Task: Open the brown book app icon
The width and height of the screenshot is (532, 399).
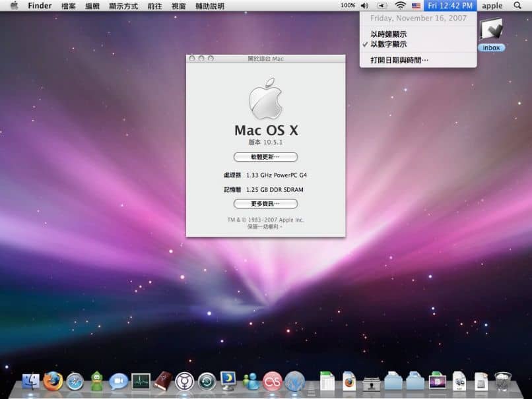Action: click(163, 381)
